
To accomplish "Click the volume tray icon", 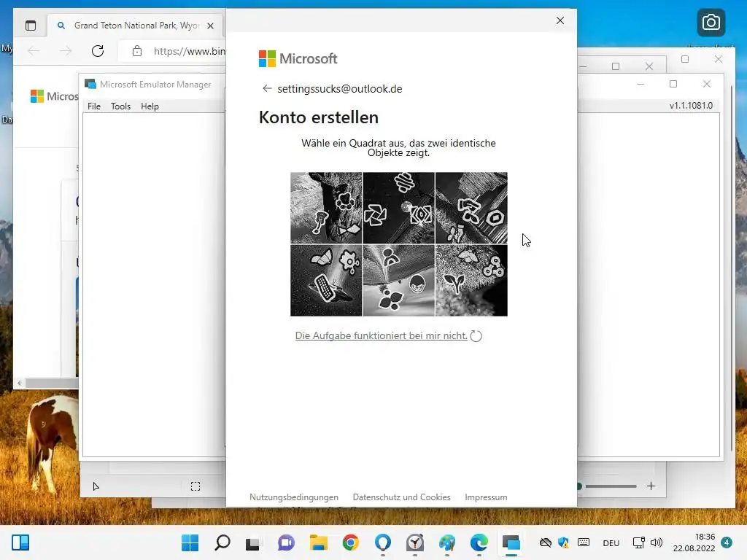I will click(x=657, y=542).
